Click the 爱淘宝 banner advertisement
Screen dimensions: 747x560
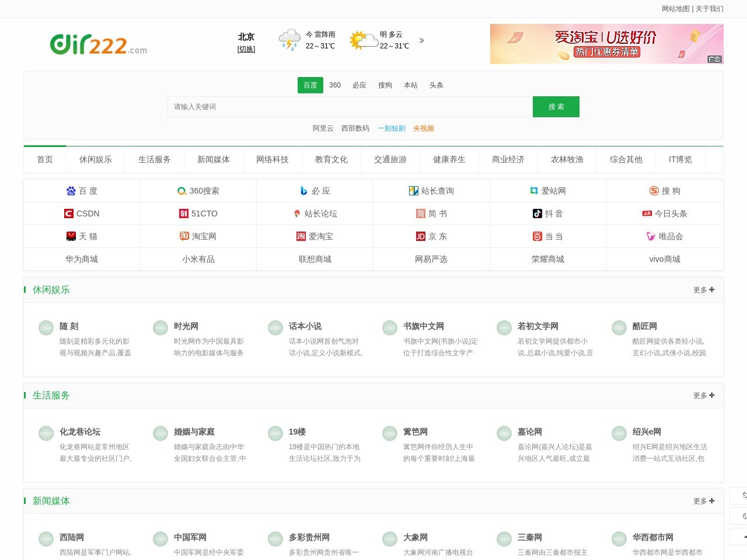[x=607, y=44]
